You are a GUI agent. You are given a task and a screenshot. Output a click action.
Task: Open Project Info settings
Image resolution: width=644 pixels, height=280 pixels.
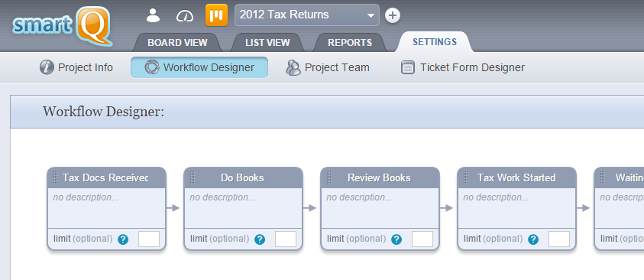pyautogui.click(x=76, y=67)
